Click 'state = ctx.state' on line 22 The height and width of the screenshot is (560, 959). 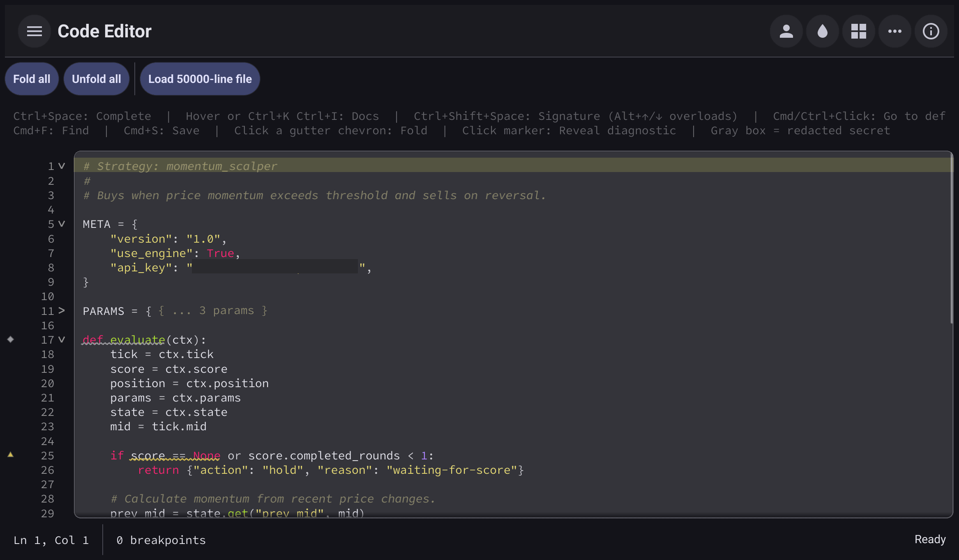168,412
